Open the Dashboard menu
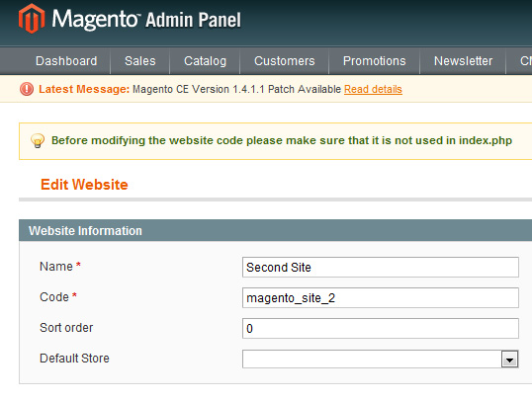Screen dimensions: 532x401 pyautogui.click(x=66, y=61)
